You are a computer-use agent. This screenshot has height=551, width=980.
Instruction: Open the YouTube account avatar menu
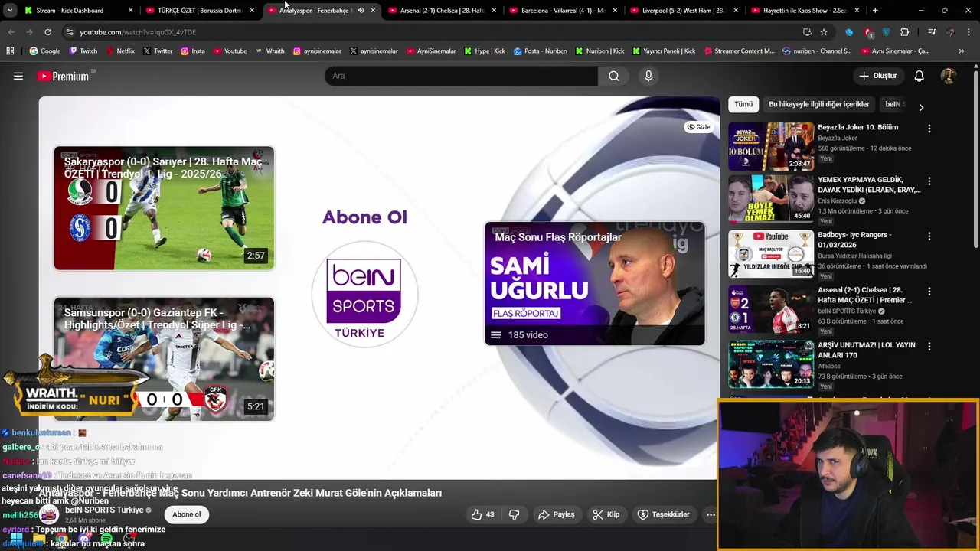point(949,76)
